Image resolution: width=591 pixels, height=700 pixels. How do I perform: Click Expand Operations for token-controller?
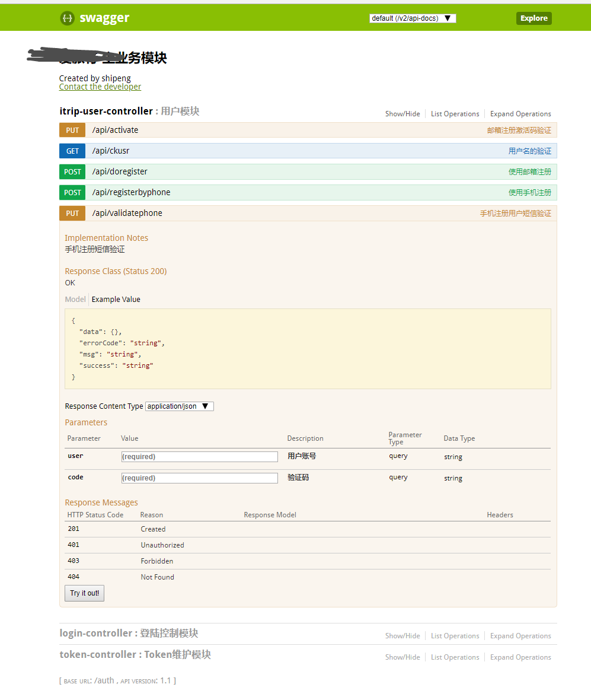point(520,658)
